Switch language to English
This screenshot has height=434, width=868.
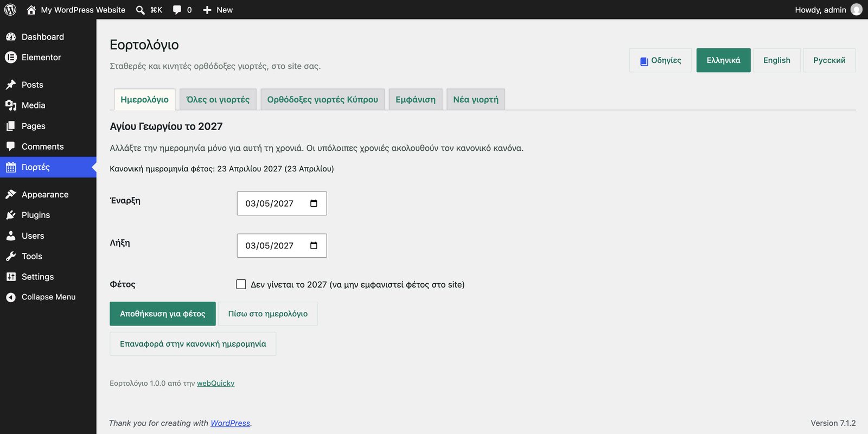pyautogui.click(x=777, y=60)
